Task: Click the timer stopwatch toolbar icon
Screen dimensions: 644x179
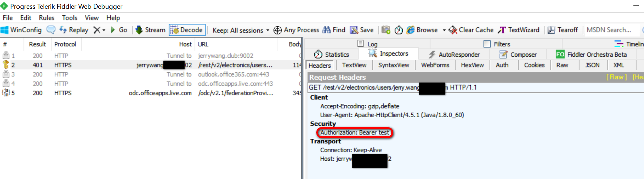Action: [x=399, y=30]
